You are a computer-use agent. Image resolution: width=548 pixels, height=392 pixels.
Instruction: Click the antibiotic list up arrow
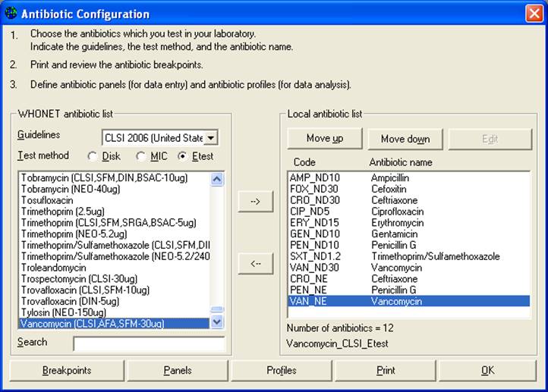tap(217, 180)
